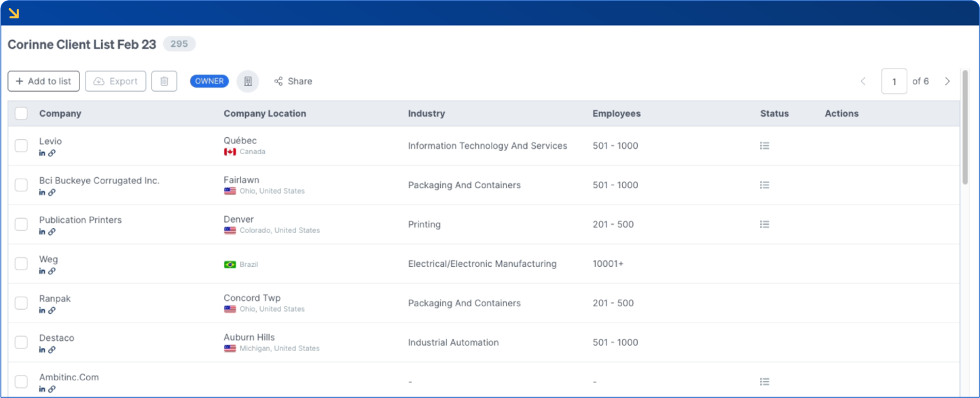The image size is (980, 398).
Task: Click the Canada flag in Levio row
Action: 230,151
